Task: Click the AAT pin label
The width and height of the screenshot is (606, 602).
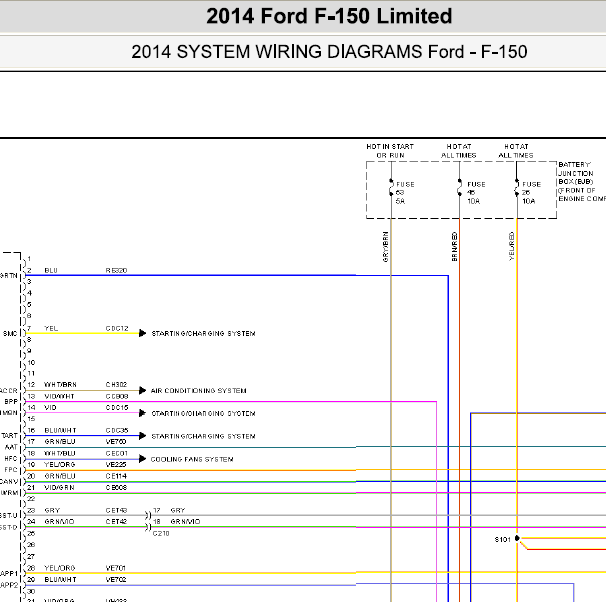Action: [x=11, y=447]
